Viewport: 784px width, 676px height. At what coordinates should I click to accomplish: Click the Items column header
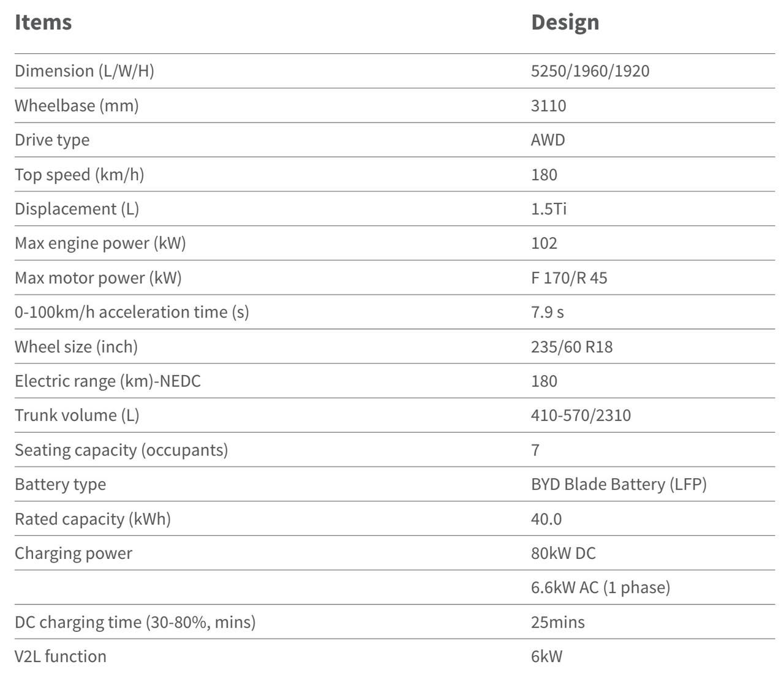(43, 22)
